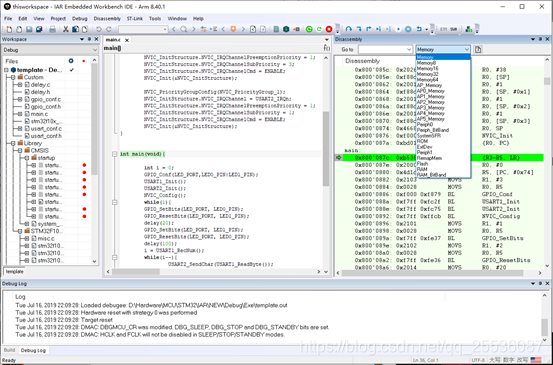Step Into the function

point(359,29)
